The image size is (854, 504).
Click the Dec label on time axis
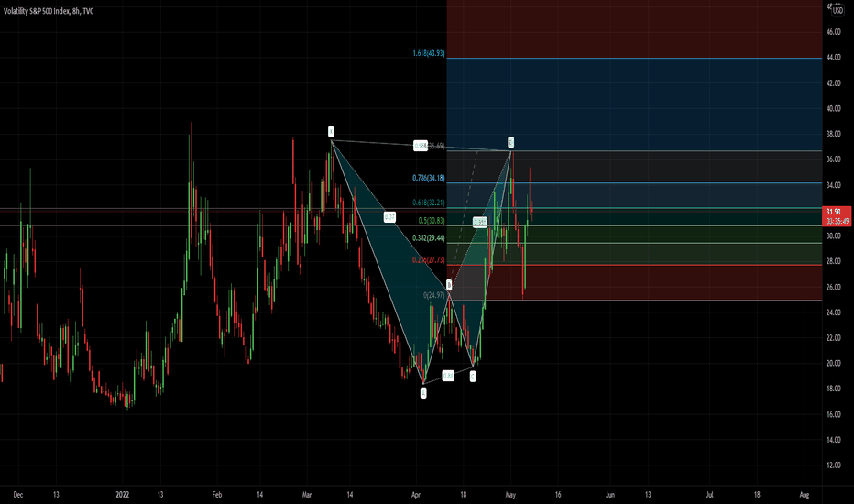click(18, 495)
